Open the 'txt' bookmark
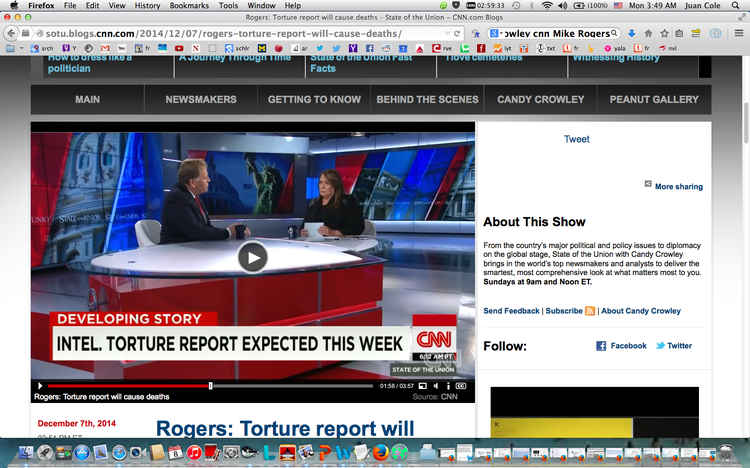This screenshot has width=750, height=468. [546, 48]
